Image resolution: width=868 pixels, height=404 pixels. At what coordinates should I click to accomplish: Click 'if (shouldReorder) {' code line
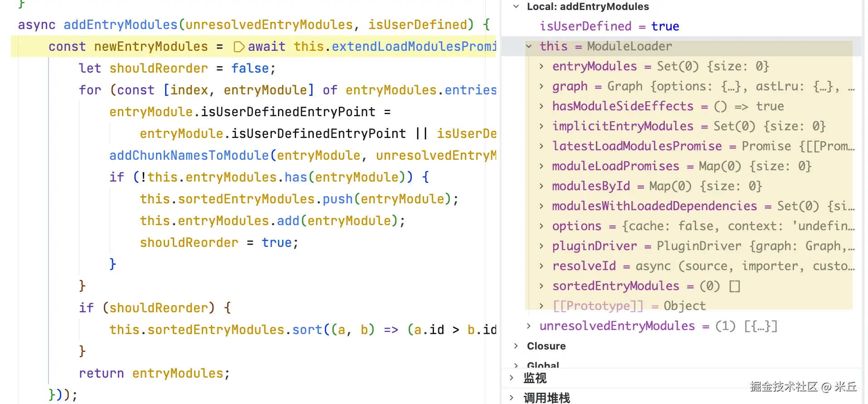pyautogui.click(x=155, y=308)
